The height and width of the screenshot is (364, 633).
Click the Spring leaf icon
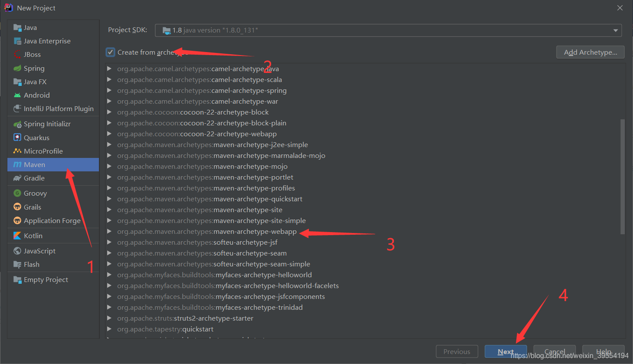click(17, 69)
